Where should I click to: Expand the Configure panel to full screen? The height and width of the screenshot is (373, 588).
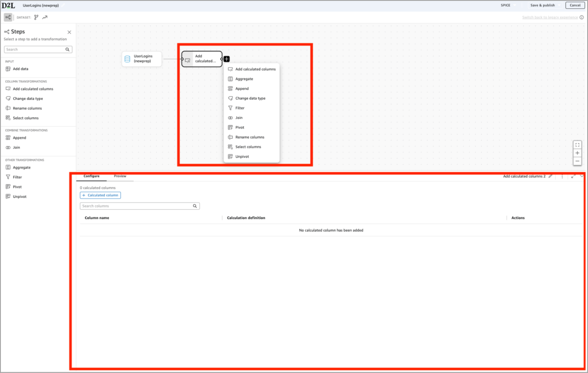coord(573,176)
